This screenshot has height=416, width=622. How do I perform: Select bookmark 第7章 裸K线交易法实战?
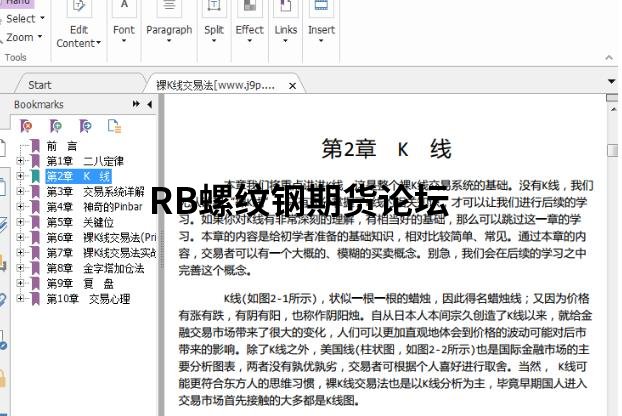(x=102, y=253)
